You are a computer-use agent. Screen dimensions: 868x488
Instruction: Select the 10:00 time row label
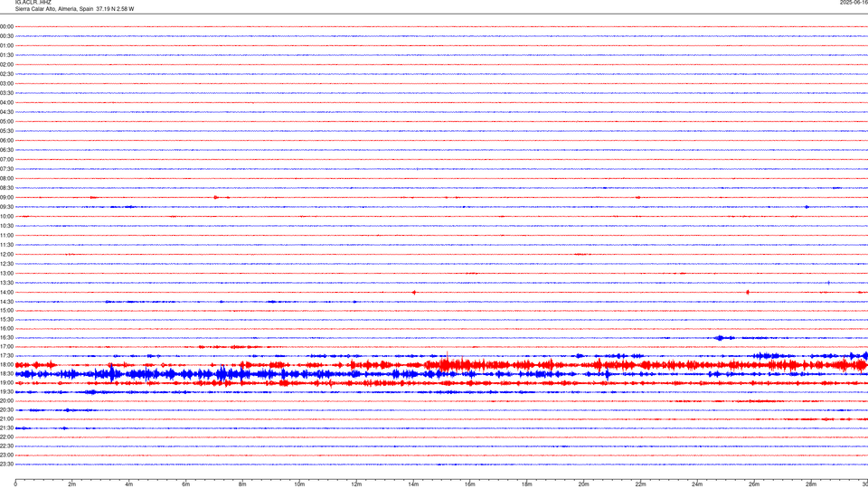click(x=6, y=216)
